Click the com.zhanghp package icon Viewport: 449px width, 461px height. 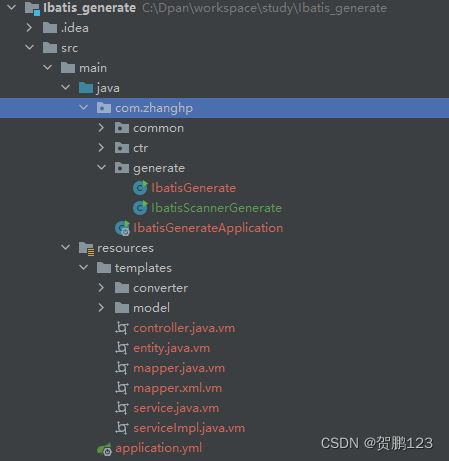(104, 108)
